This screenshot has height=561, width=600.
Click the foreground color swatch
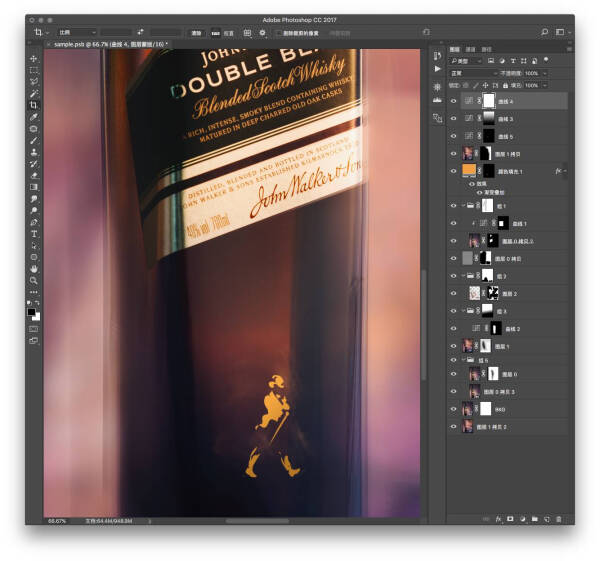tap(31, 312)
